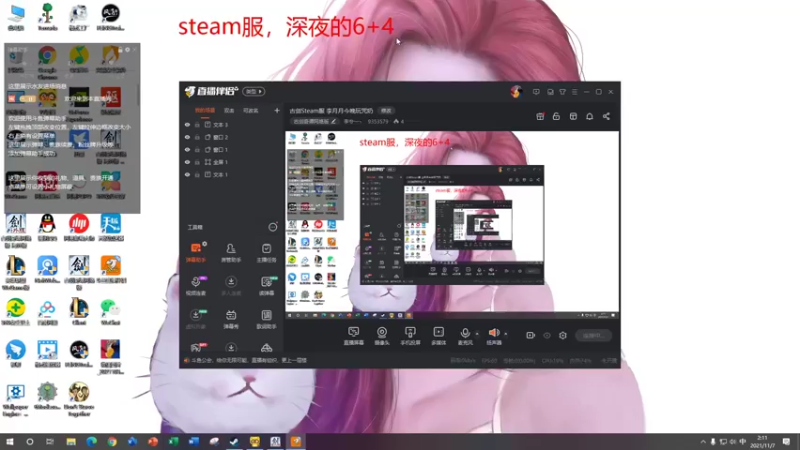Open File Explorer from the taskbar

[x=71, y=441]
